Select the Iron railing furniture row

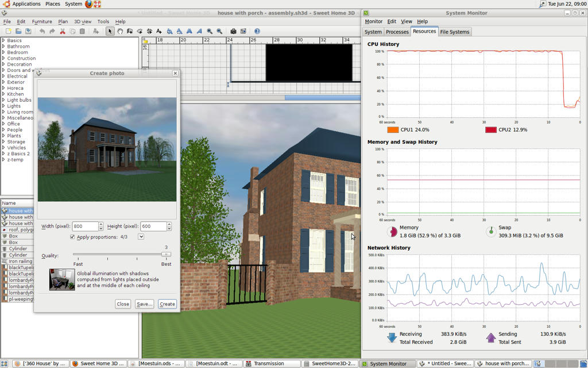(17, 261)
